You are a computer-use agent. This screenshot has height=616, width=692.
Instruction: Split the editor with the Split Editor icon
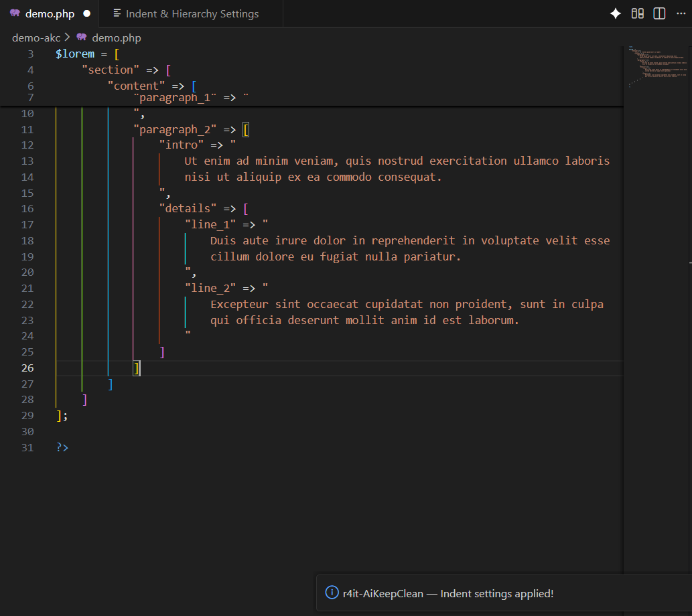pos(659,13)
